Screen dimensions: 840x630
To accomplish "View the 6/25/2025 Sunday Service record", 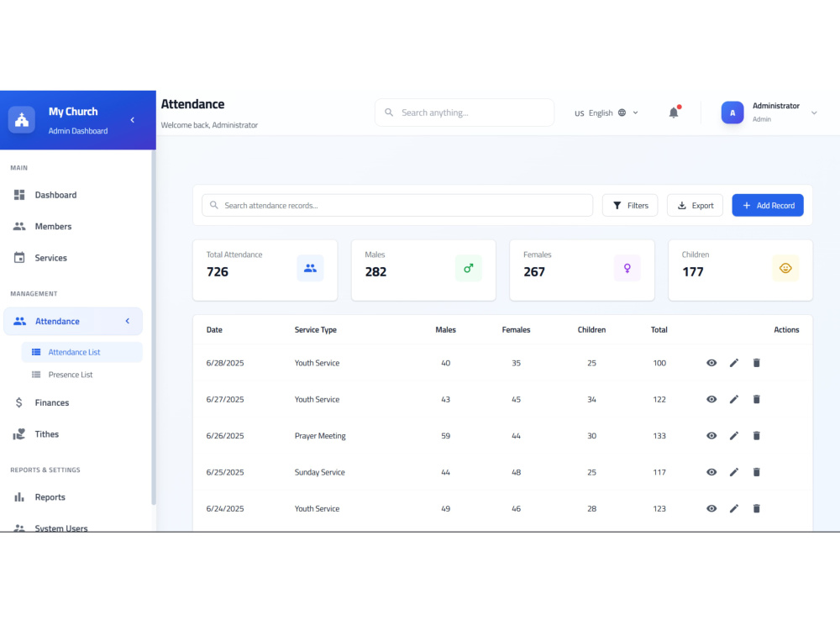I will 711,472.
